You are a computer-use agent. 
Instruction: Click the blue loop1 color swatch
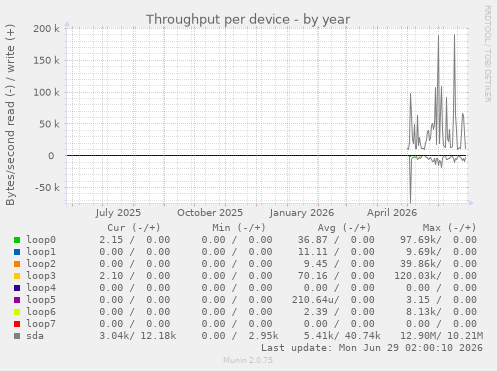[17, 252]
